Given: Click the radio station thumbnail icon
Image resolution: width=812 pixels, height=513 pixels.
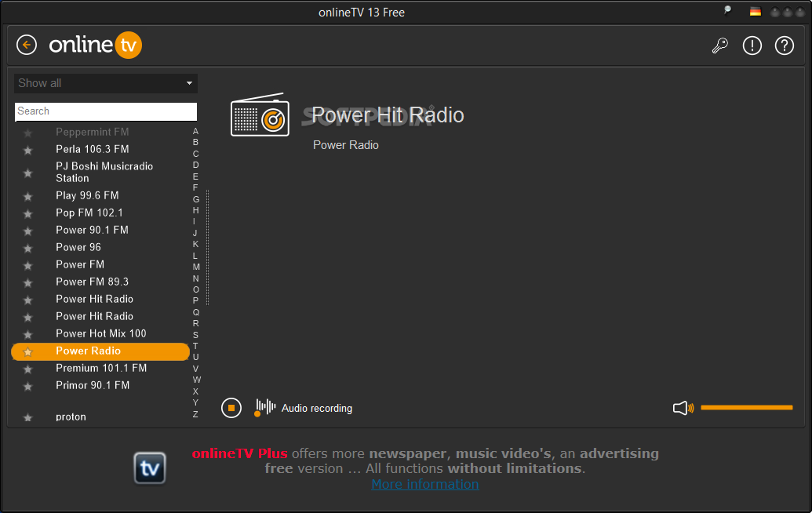Looking at the screenshot, I should click(x=260, y=115).
